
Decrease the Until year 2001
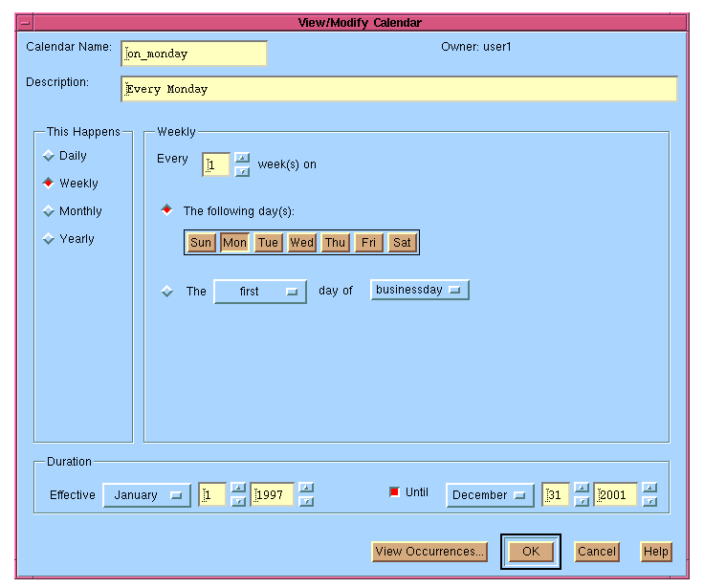[x=649, y=501]
